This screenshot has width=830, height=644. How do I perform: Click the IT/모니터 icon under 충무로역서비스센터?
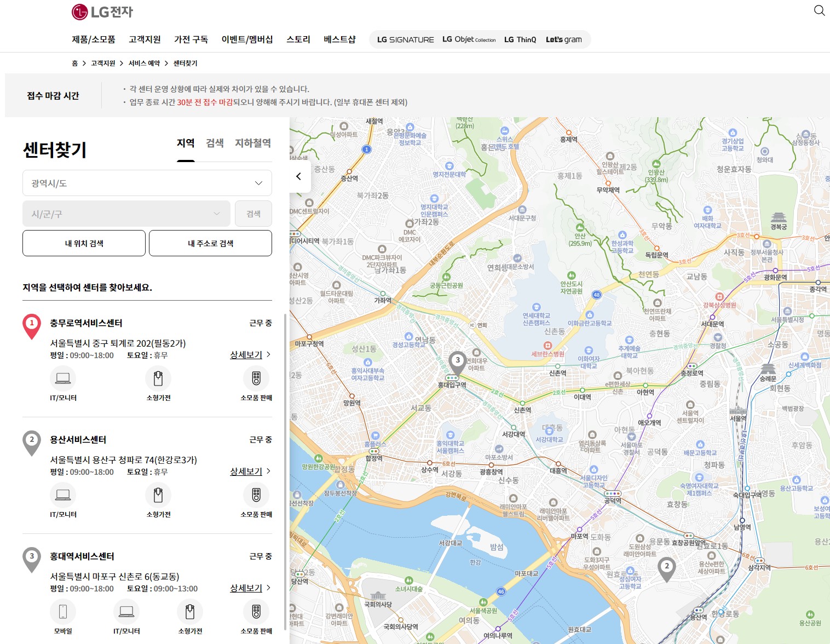[x=63, y=378]
